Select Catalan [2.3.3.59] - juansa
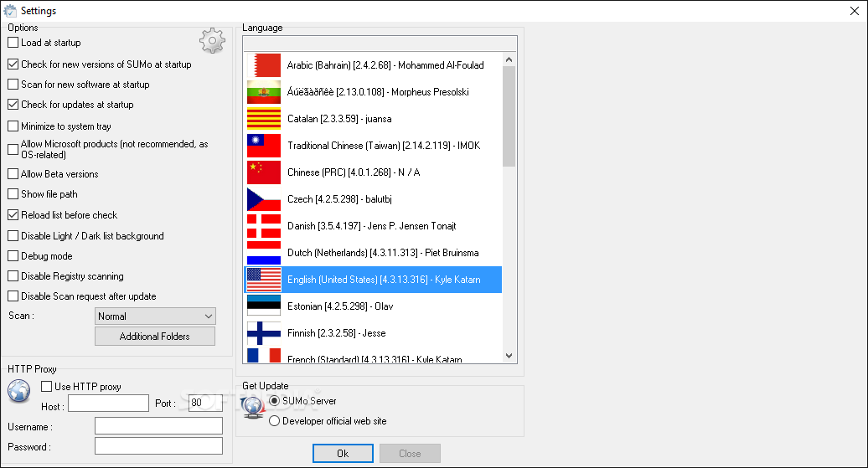This screenshot has width=868, height=468. click(x=373, y=119)
